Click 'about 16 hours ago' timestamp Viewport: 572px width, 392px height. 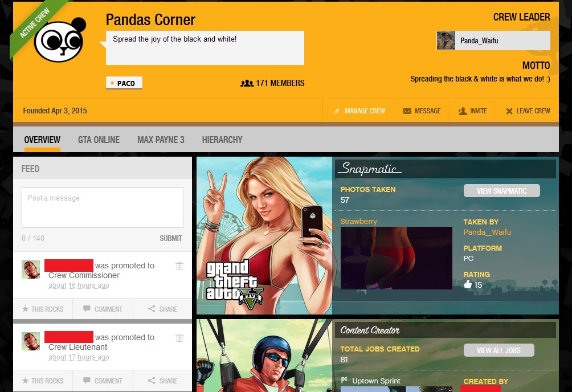[79, 285]
